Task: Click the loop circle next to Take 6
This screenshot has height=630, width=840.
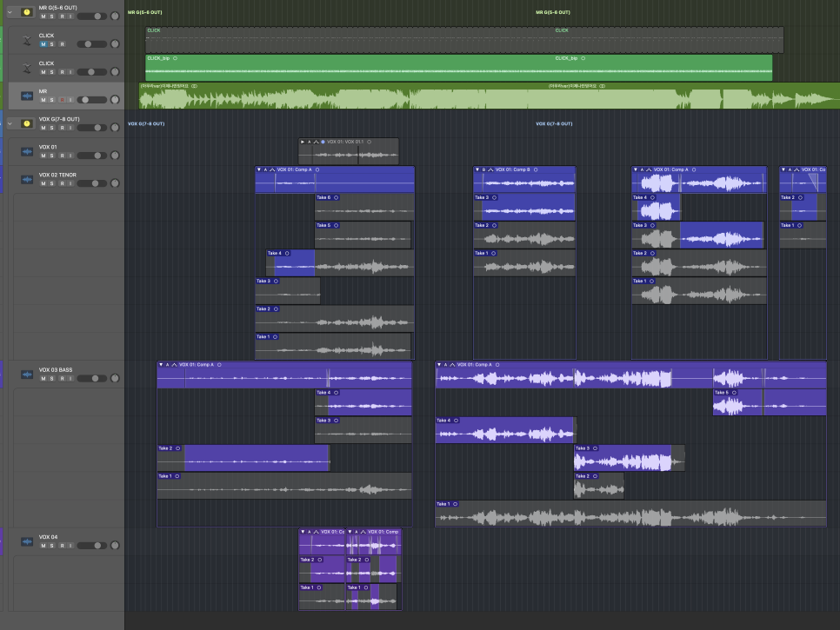Action: [337, 197]
